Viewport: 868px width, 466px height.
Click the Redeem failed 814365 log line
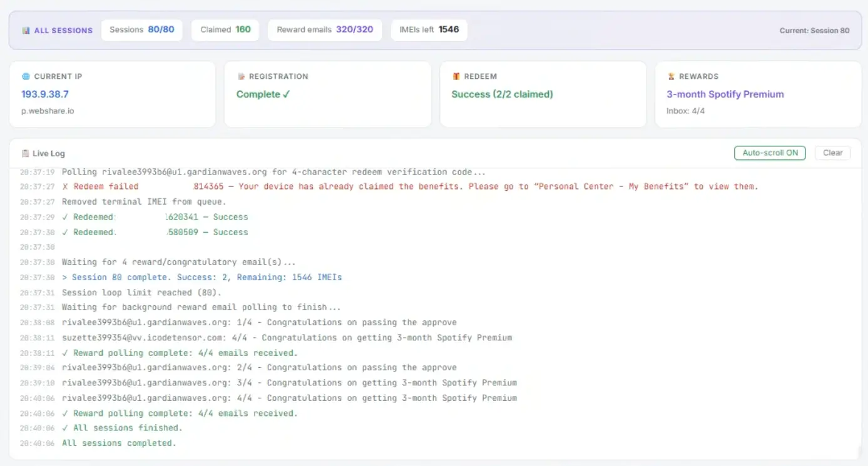(x=410, y=186)
